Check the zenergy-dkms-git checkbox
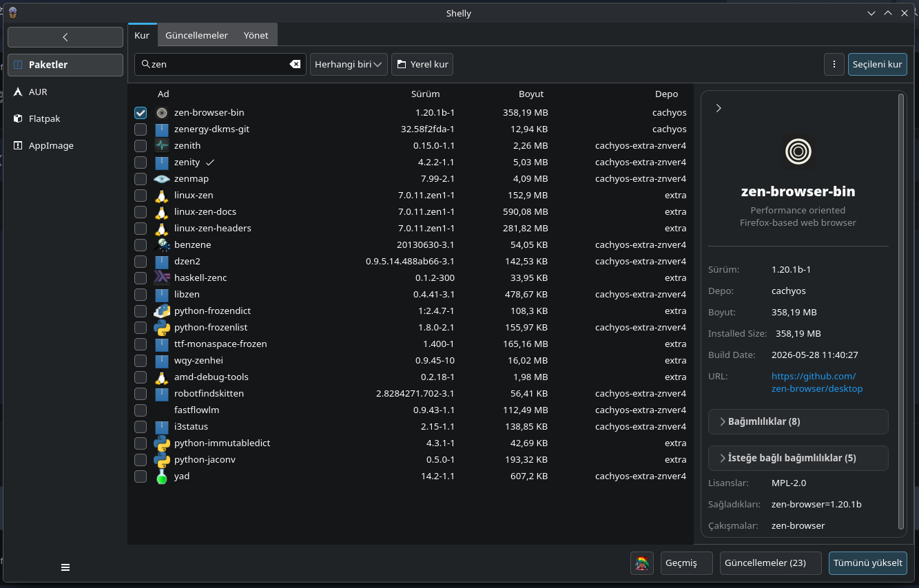This screenshot has width=919, height=588. 141,129
